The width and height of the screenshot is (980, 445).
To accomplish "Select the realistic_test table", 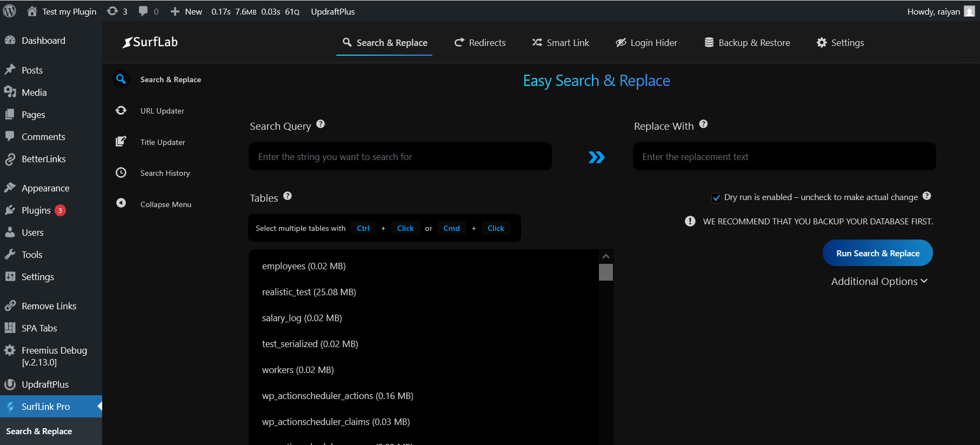I will point(309,292).
